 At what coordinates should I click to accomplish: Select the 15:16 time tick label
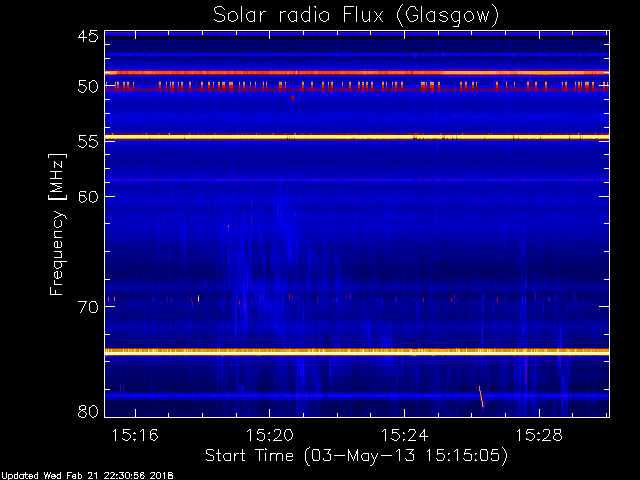pos(133,435)
